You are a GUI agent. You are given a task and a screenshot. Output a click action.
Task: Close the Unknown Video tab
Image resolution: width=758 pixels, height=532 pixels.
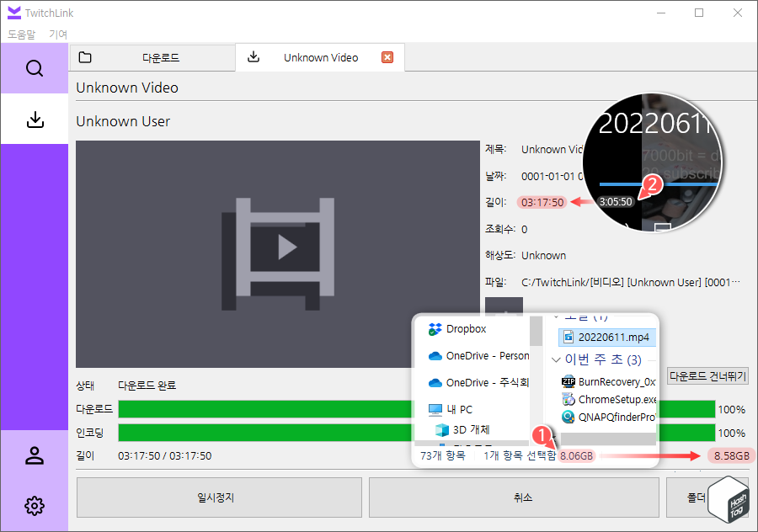tap(386, 57)
